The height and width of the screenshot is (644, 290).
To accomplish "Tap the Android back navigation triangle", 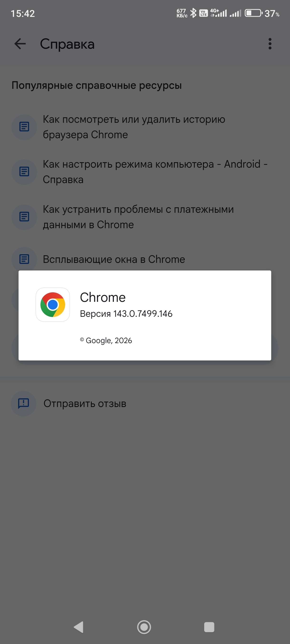I will (x=79, y=627).
